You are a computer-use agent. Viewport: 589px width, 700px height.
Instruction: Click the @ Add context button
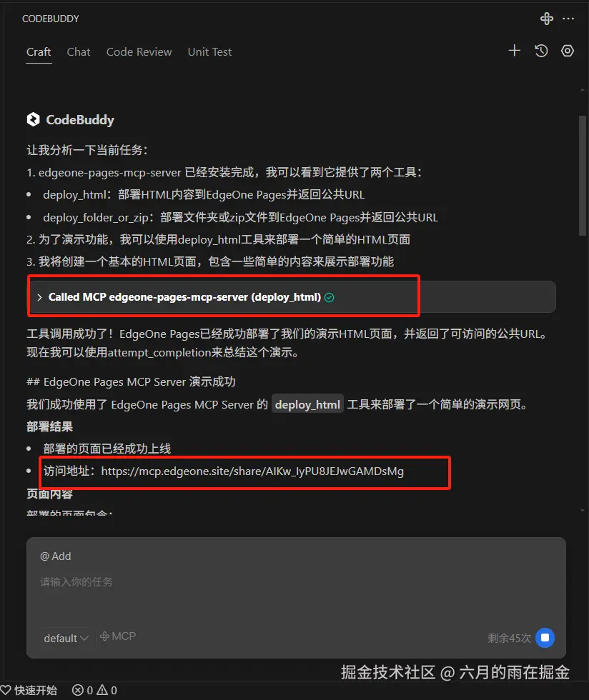pos(56,556)
